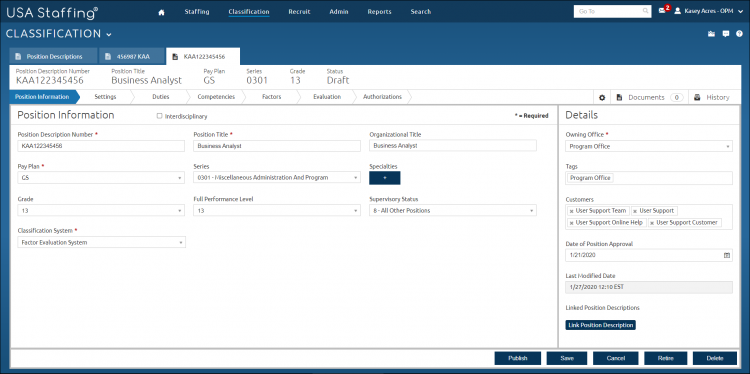750x374 pixels.
Task: Expand the Kasey Acres user menu
Action: pyautogui.click(x=740, y=12)
